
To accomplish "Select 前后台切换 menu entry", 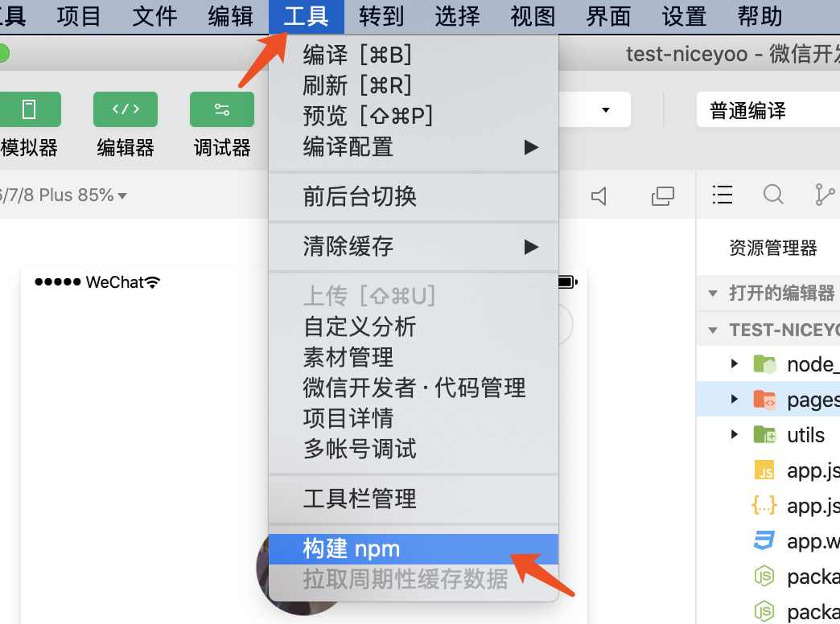I will pyautogui.click(x=414, y=196).
